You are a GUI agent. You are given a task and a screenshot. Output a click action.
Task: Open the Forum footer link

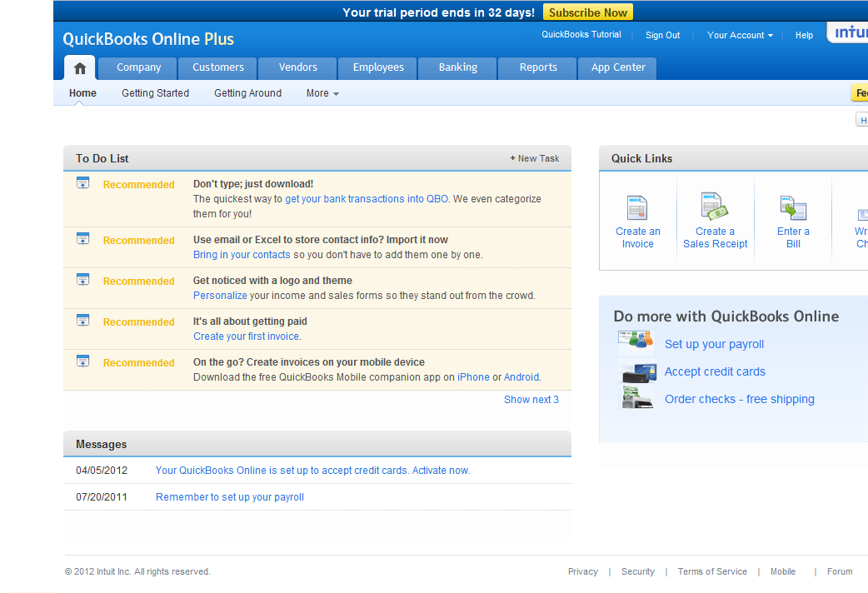pos(840,571)
